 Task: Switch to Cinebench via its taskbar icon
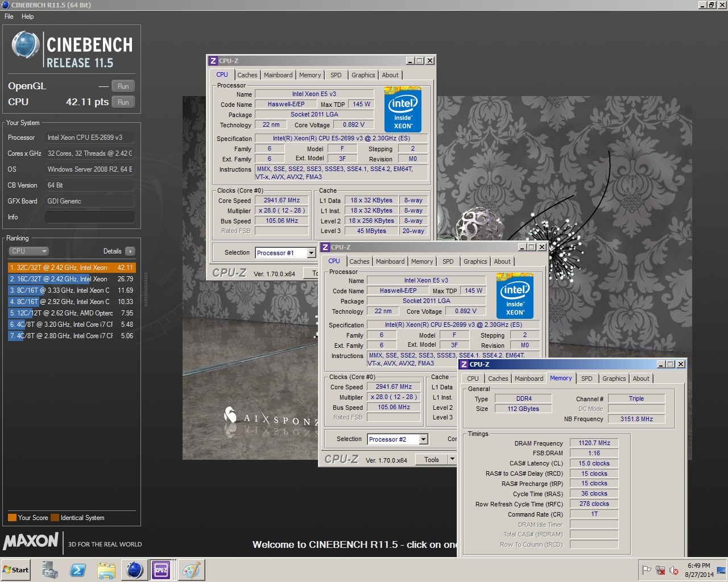tap(134, 569)
